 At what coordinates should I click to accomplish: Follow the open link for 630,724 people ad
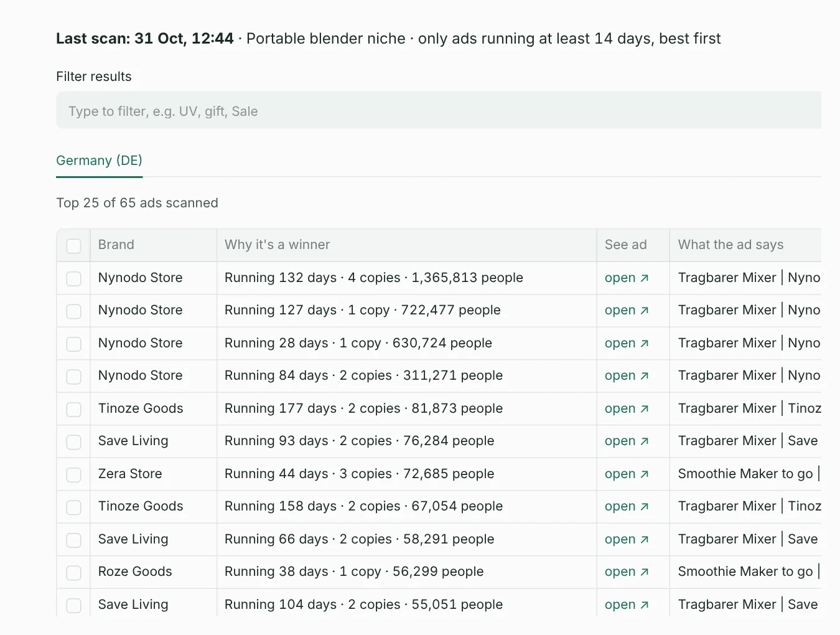click(627, 343)
